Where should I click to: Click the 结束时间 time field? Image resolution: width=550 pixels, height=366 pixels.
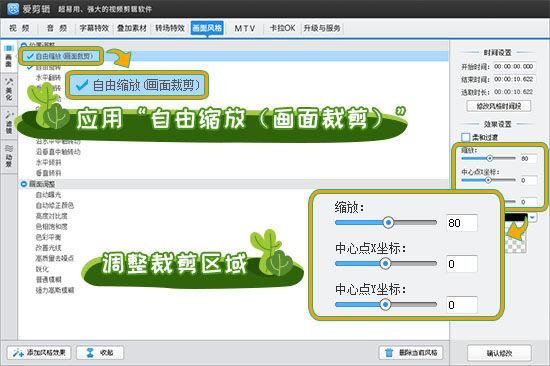[514, 79]
